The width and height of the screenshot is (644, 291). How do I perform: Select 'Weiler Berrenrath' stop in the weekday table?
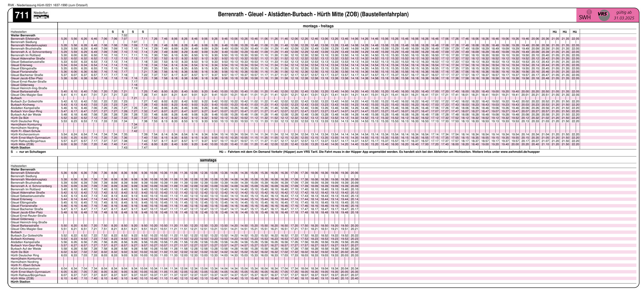[23, 35]
